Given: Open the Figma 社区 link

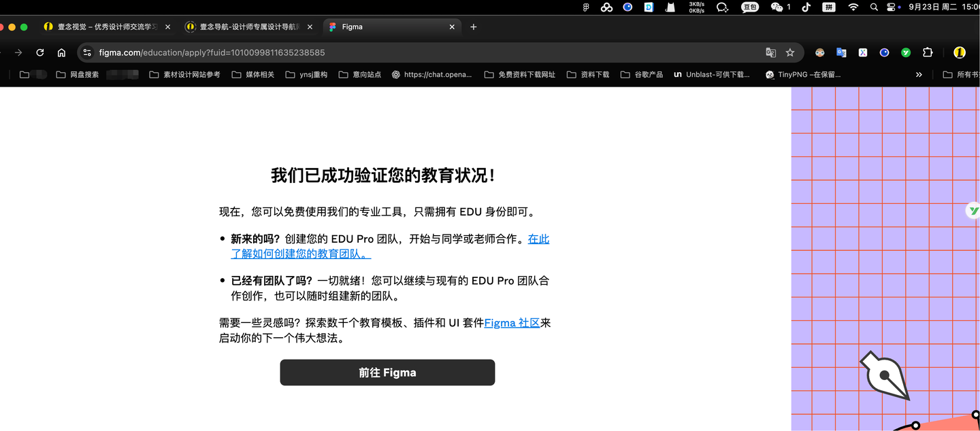Looking at the screenshot, I should point(512,323).
